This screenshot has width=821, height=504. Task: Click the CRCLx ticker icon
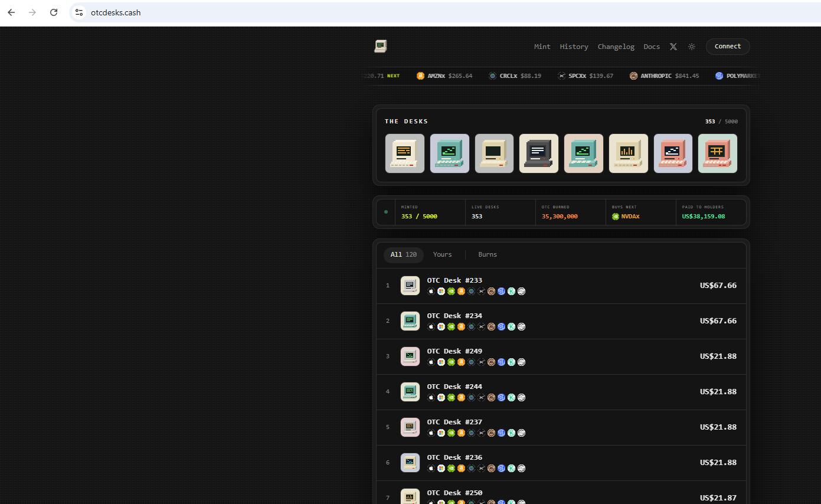[492, 76]
